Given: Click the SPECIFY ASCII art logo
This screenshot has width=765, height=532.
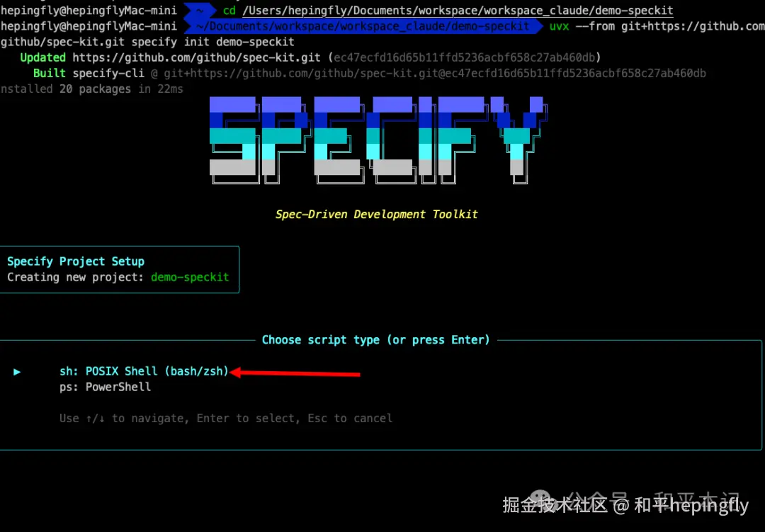Looking at the screenshot, I should pyautogui.click(x=378, y=140).
